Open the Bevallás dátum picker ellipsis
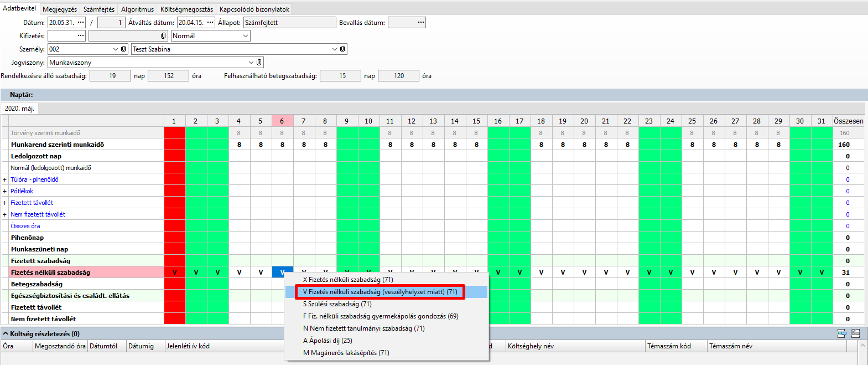Screen dimensions: 868x365 click(x=421, y=23)
